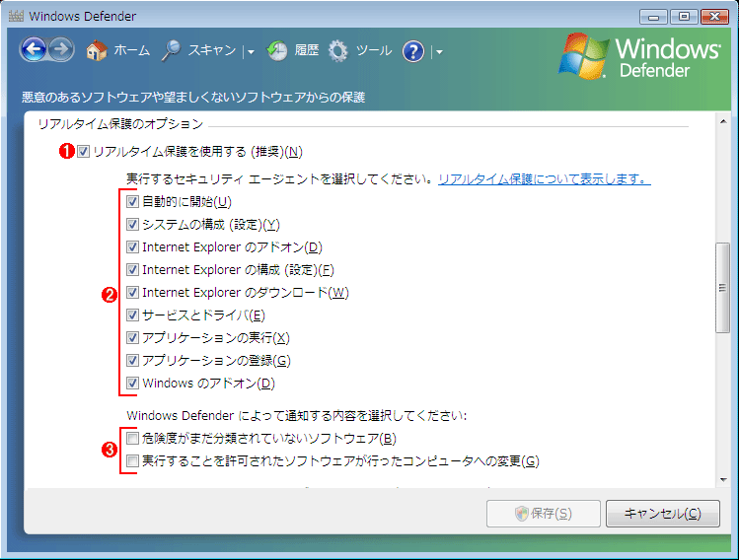Click the キャンセル button
Viewport: 739px width, 560px height.
click(663, 514)
